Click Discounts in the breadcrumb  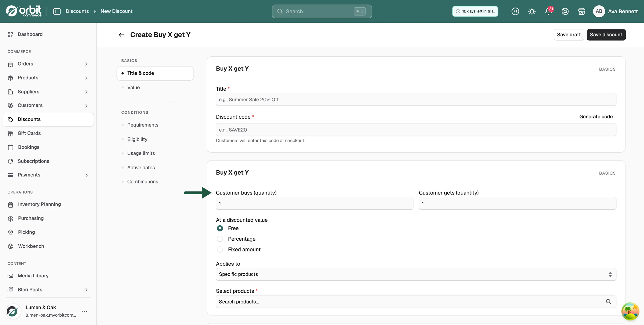pos(77,11)
